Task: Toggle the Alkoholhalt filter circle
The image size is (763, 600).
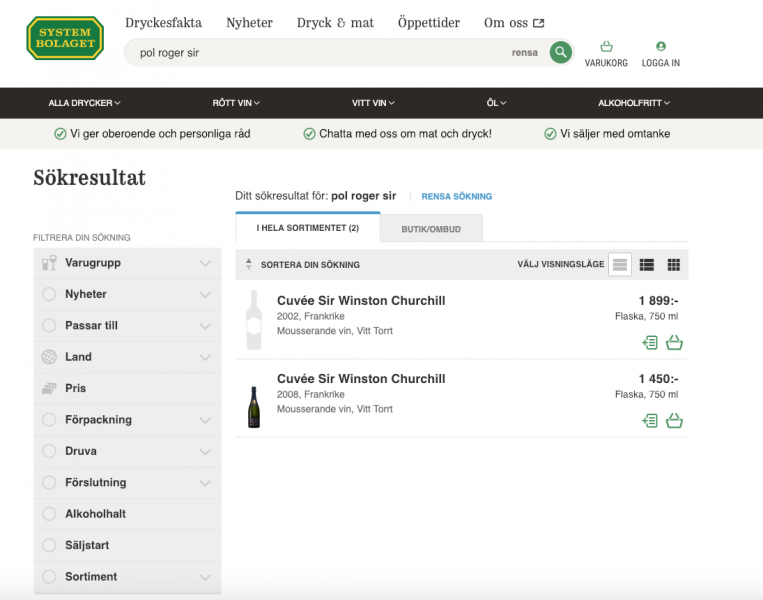Action: [x=49, y=514]
